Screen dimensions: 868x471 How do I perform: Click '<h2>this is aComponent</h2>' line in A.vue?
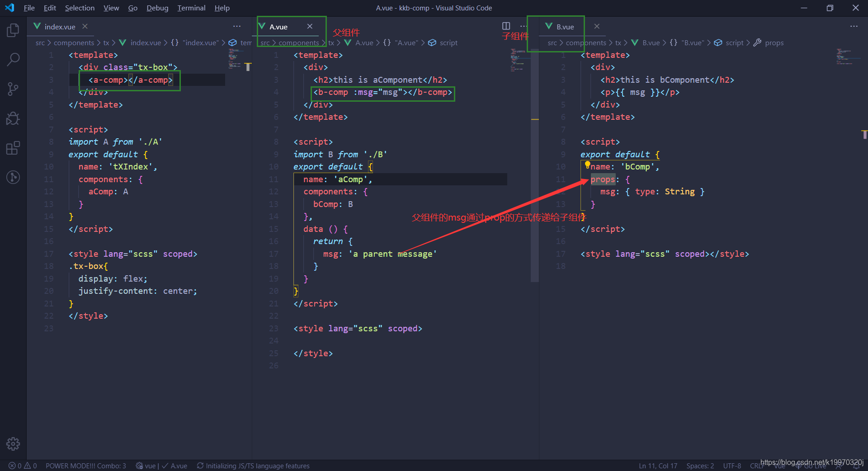tap(380, 80)
